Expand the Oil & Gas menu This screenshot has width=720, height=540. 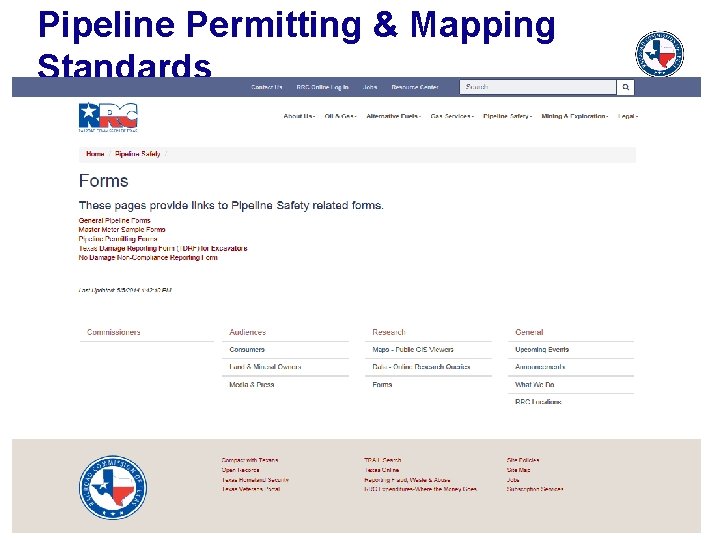point(340,117)
